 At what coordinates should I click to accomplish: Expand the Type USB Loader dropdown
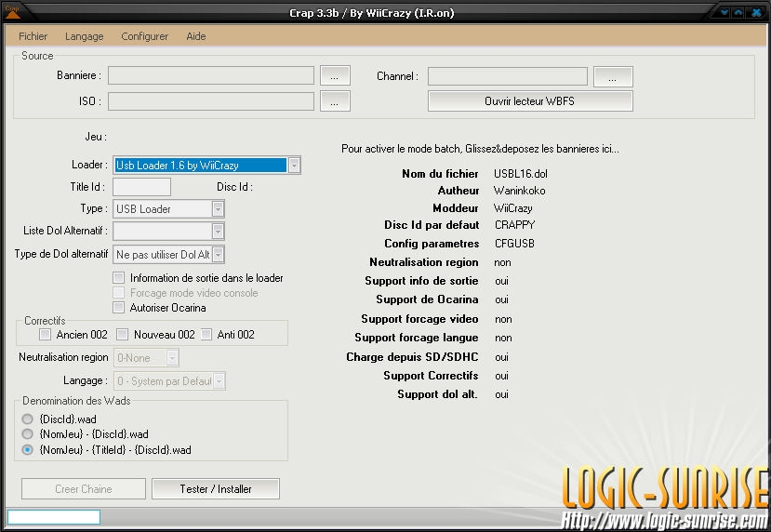coord(218,209)
